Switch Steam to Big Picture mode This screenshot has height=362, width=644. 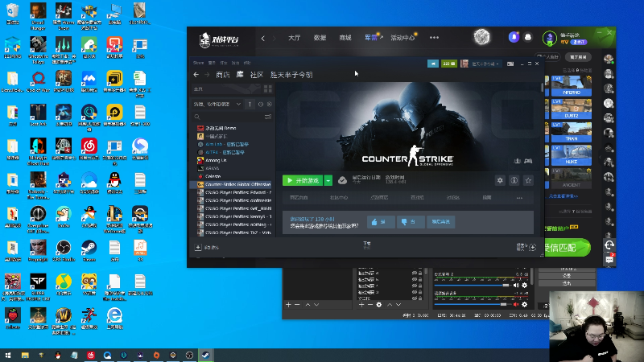[x=510, y=64]
